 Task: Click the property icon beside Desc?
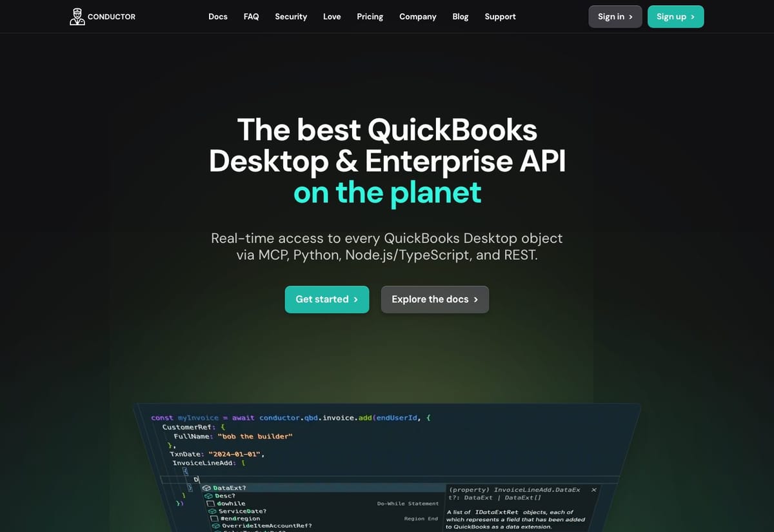[208, 496]
